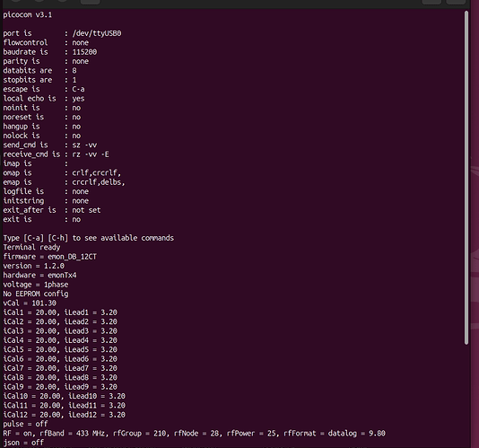Select the emap value 'crcrlf,delbs,'

tap(99, 182)
